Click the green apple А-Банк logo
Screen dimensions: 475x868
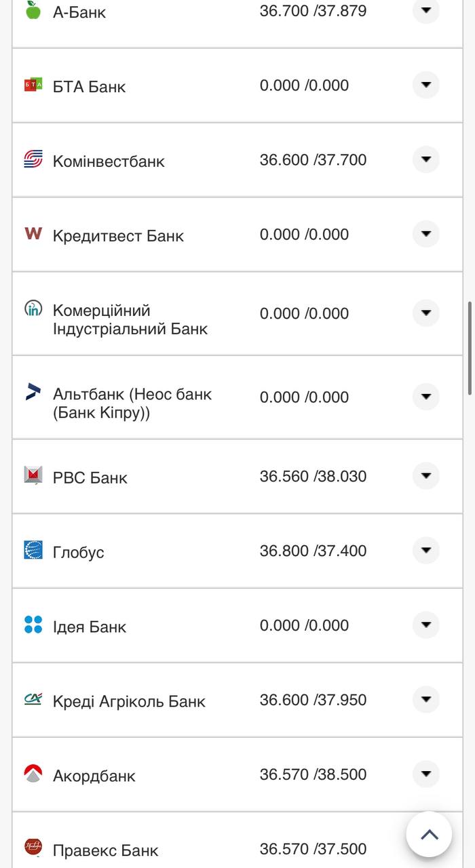pyautogui.click(x=33, y=10)
